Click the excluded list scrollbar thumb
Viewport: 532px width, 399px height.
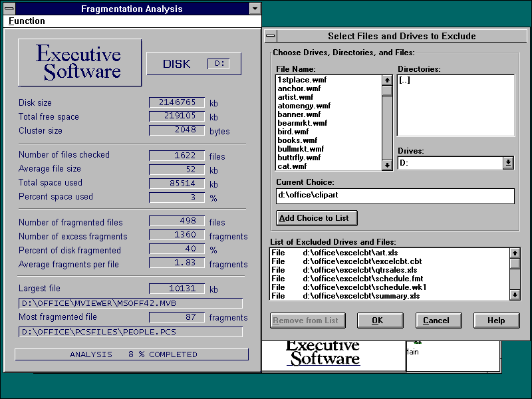(515, 263)
